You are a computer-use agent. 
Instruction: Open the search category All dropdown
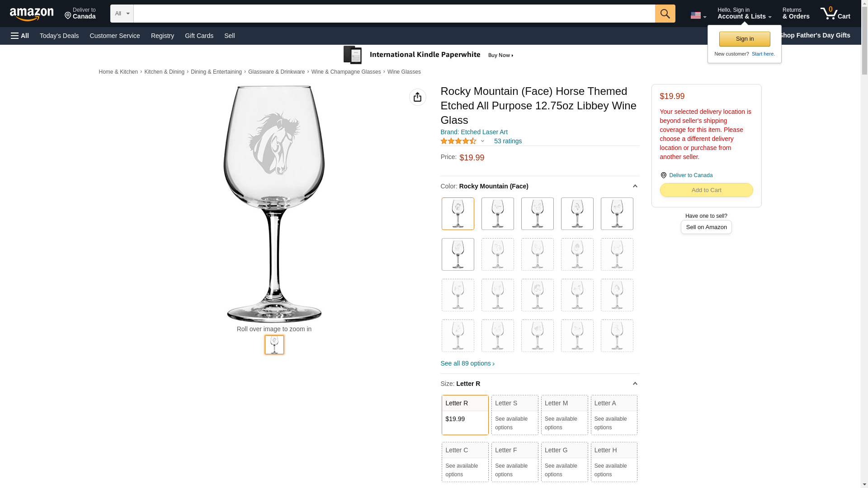122,14
